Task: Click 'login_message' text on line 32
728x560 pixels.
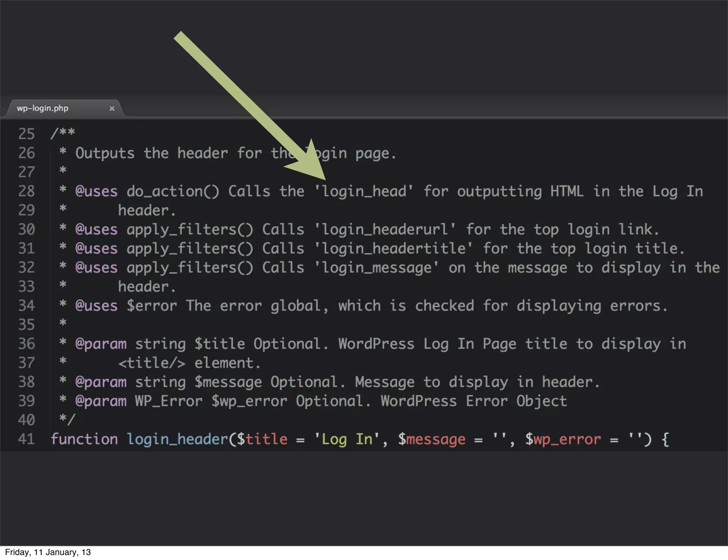Action: 376,268
